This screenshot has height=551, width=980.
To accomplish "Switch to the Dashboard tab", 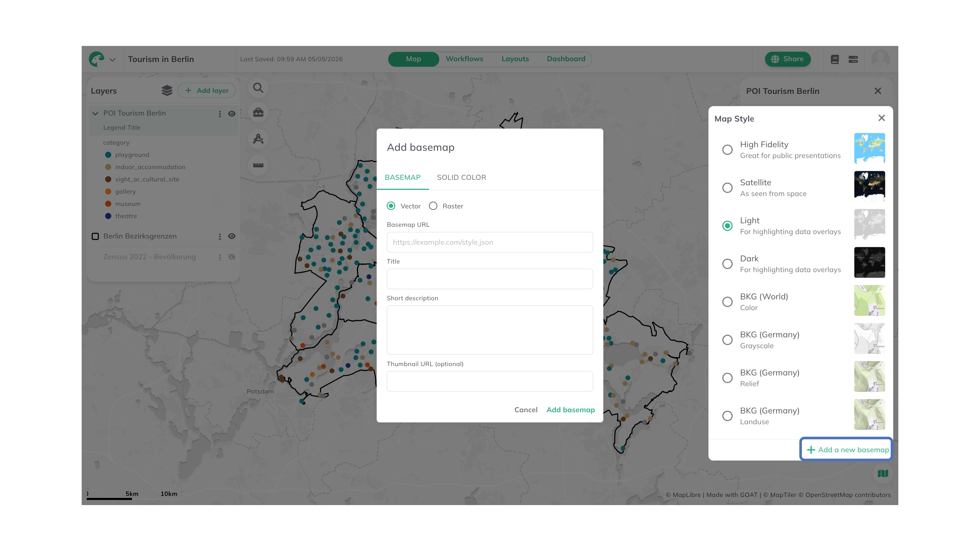I will coord(566,59).
